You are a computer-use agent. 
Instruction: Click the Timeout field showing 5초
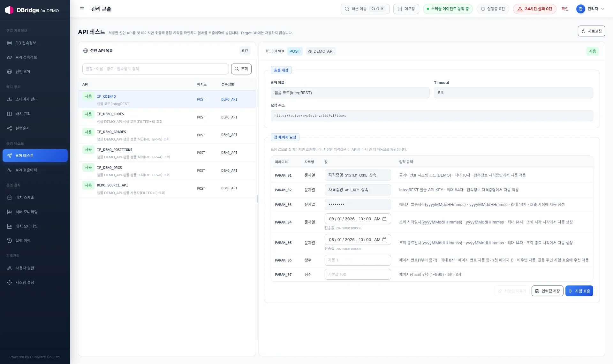[x=513, y=93]
